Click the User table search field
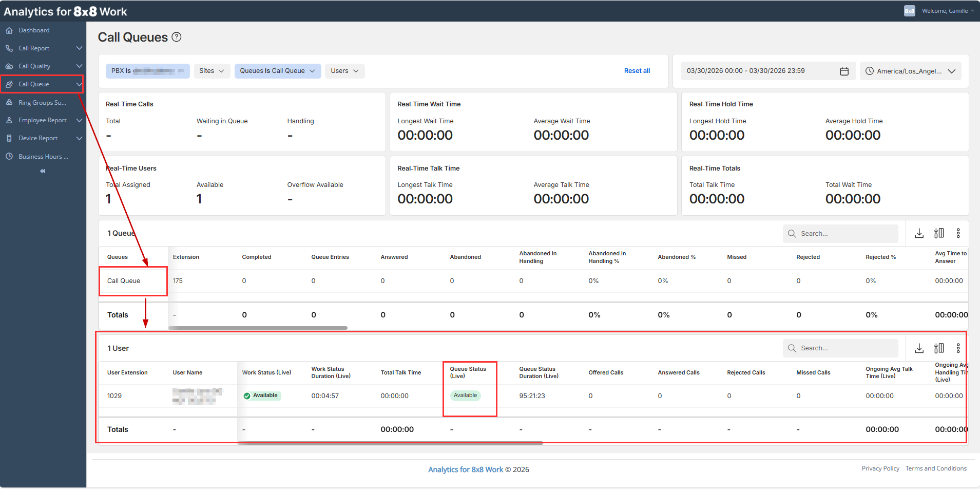Screen dimensions: 980x489 pyautogui.click(x=840, y=348)
